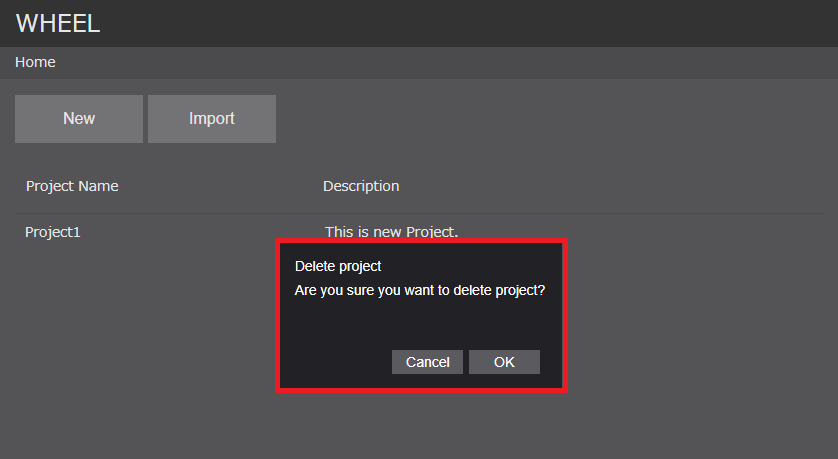Click the Description column header
Viewport: 838px width, 459px height.
(361, 186)
